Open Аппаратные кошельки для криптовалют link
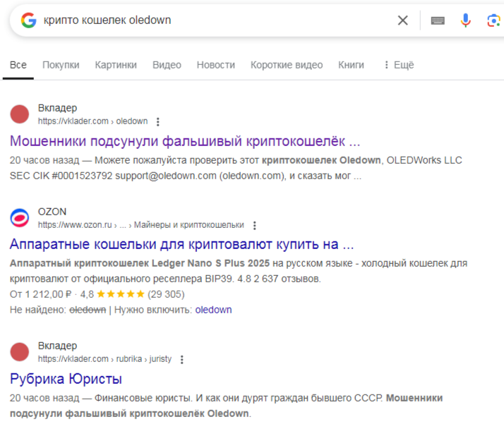Screen dimensions: 504x429 (181, 244)
